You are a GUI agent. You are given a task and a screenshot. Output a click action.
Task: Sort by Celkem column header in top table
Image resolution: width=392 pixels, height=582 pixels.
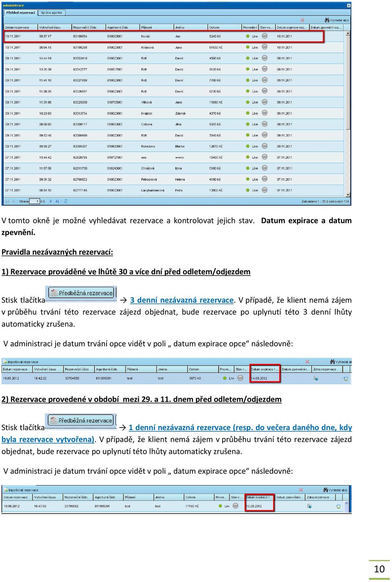(225, 27)
